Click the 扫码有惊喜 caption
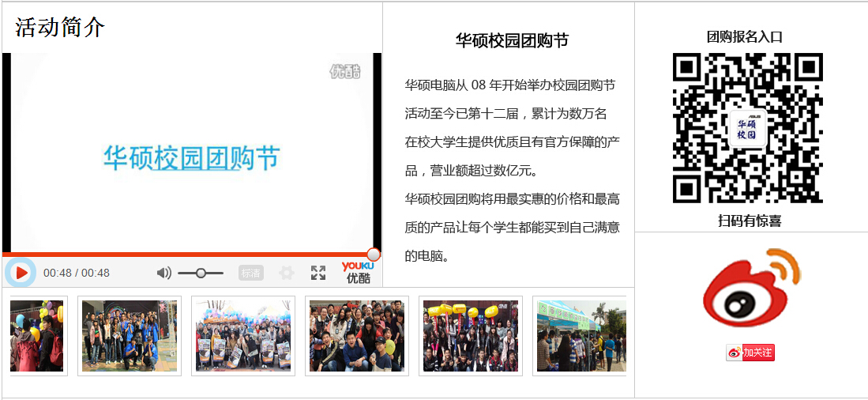 750,221
